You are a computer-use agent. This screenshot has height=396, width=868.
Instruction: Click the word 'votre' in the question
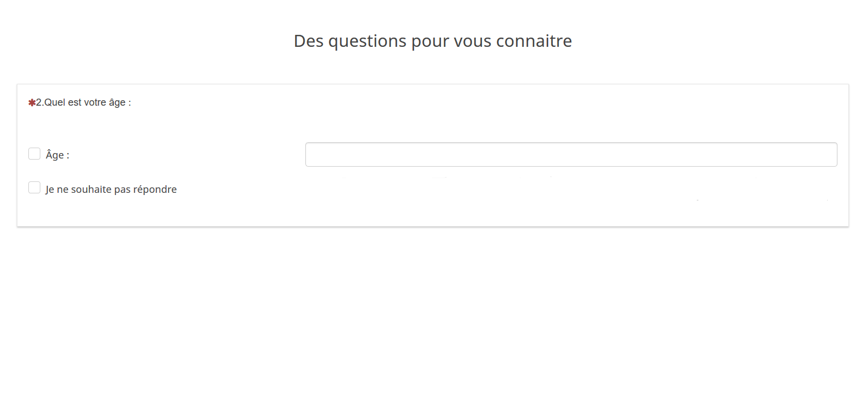pyautogui.click(x=95, y=102)
